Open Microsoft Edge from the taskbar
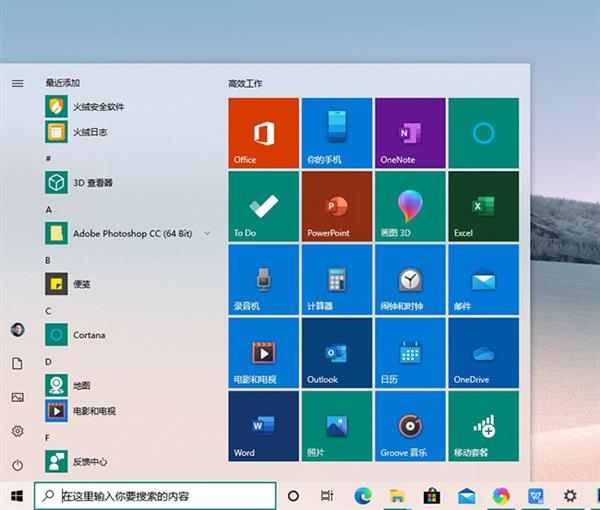 [x=362, y=495]
